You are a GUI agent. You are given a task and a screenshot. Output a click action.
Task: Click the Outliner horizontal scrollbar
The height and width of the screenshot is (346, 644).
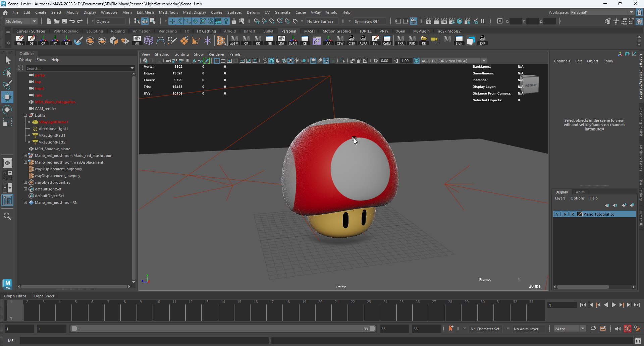(74, 287)
